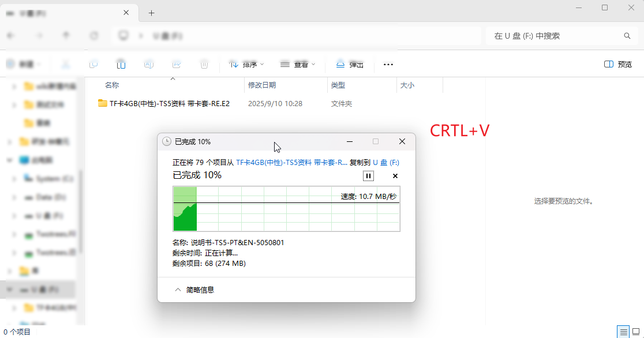Click the search magnifier icon
Screen dimensions: 644x338
click(627, 36)
